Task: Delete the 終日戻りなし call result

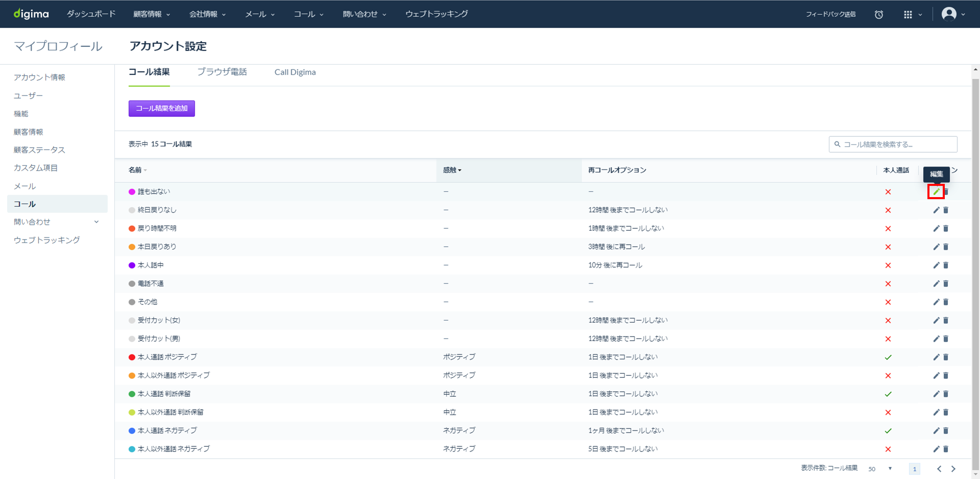Action: pos(946,210)
